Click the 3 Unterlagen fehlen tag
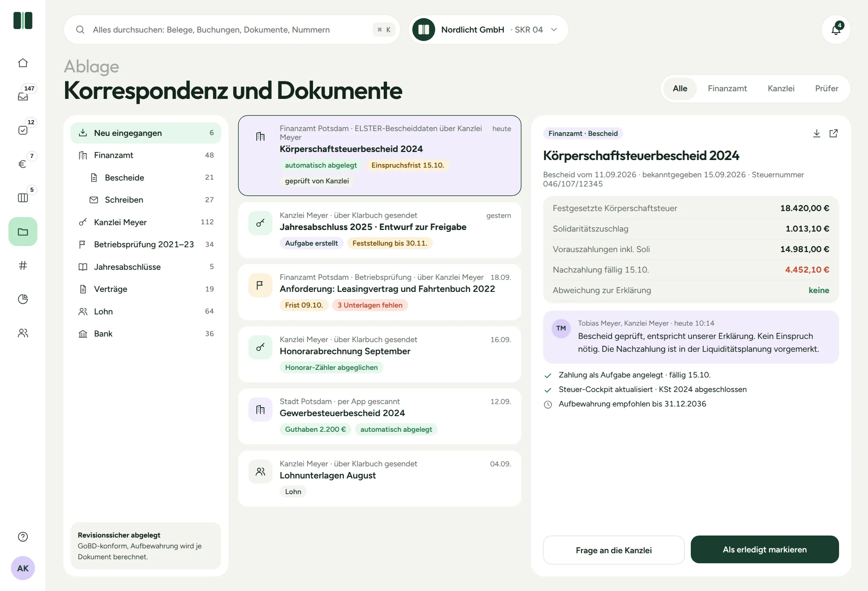This screenshot has height=591, width=868. pos(370,305)
